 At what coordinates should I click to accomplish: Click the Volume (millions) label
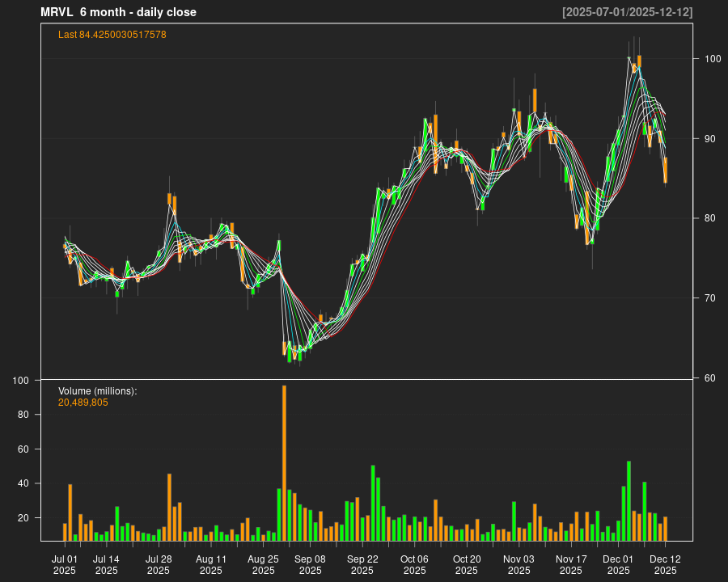point(97,391)
